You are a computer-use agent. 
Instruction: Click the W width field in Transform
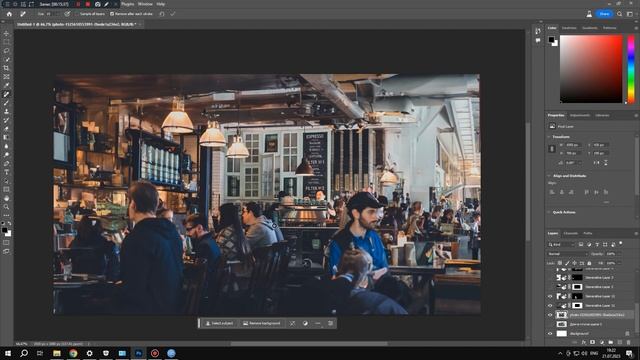[x=573, y=145]
